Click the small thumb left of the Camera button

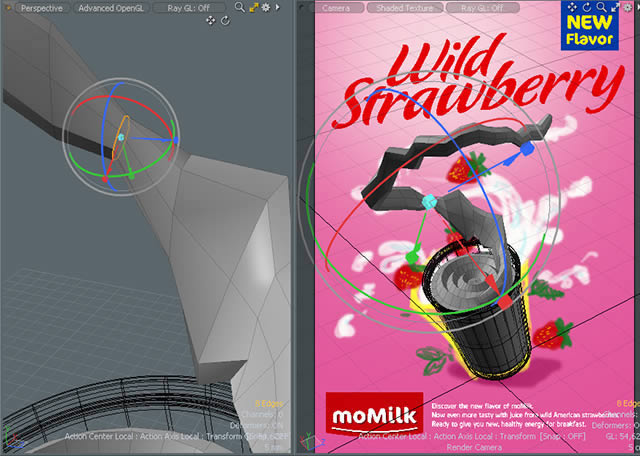click(x=302, y=8)
